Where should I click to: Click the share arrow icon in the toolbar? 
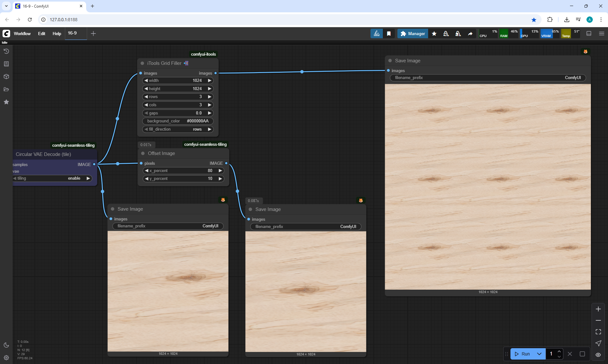pos(470,34)
